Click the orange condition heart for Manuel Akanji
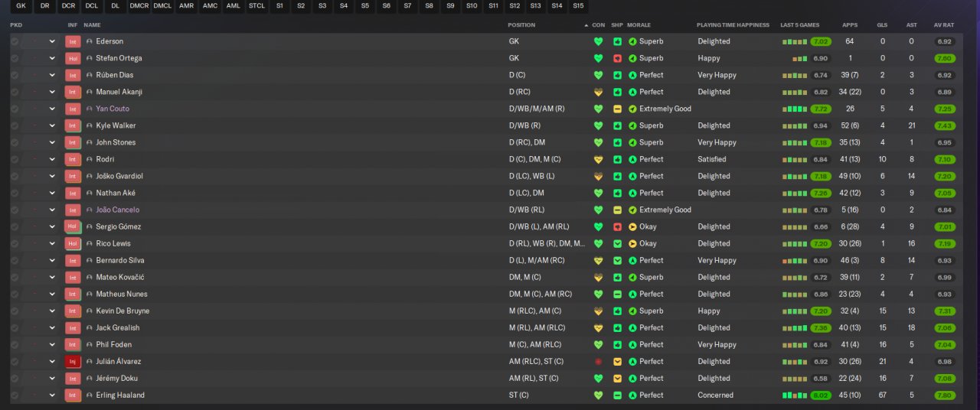The height and width of the screenshot is (410, 980). [599, 92]
